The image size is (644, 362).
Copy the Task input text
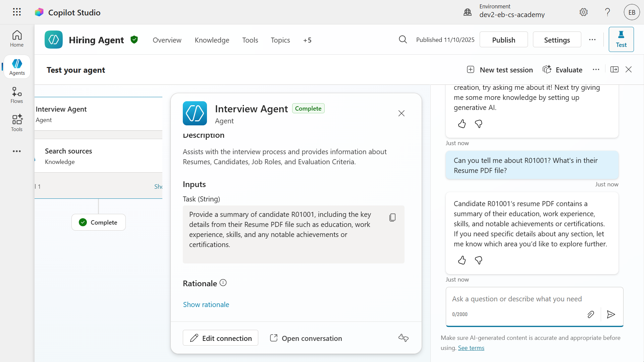pos(392,218)
